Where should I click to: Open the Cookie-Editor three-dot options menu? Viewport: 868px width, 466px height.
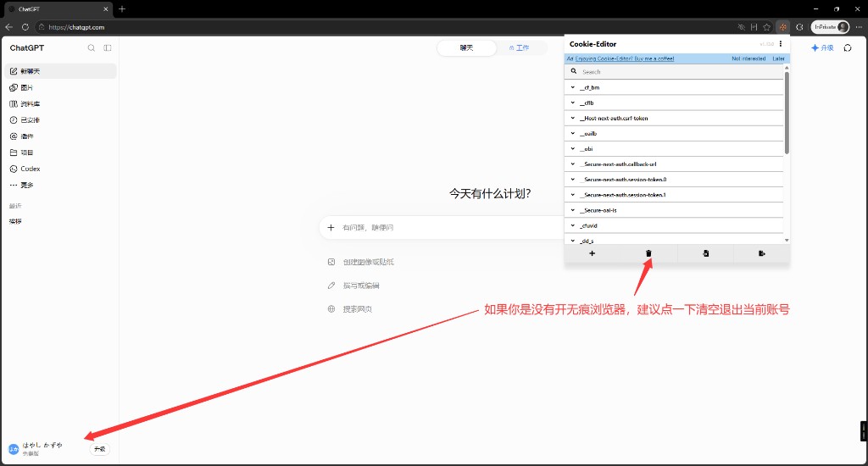tap(781, 44)
